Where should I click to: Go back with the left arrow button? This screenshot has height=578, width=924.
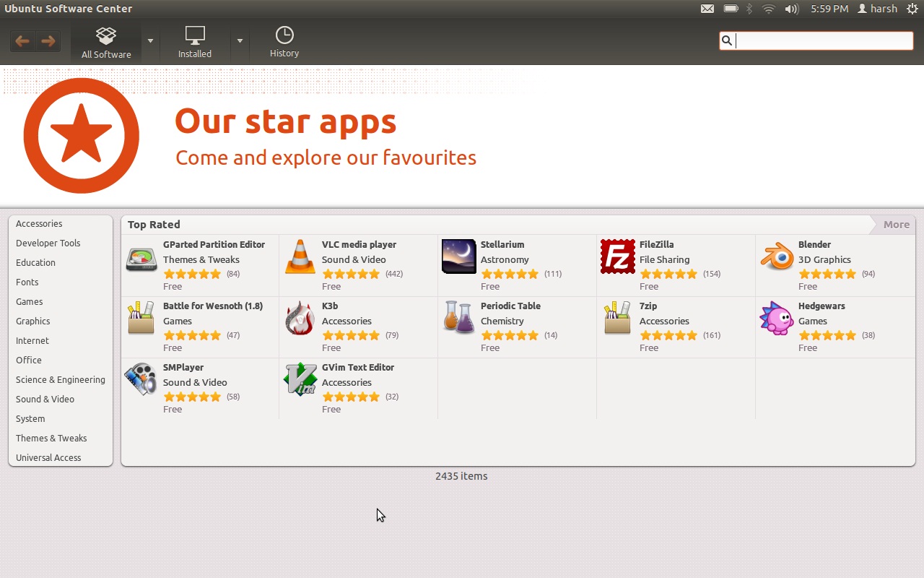(x=22, y=41)
